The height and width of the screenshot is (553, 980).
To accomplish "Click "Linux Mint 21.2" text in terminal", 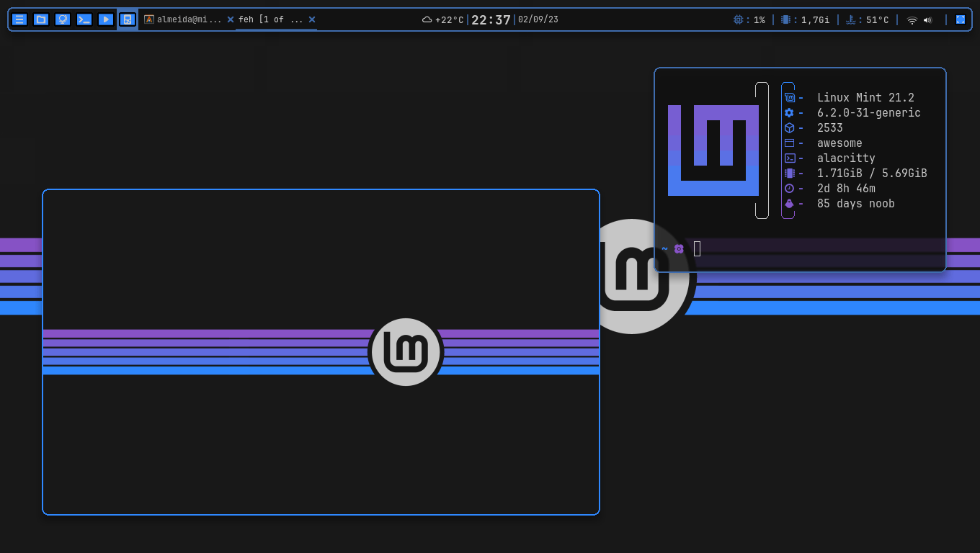I will point(865,98).
